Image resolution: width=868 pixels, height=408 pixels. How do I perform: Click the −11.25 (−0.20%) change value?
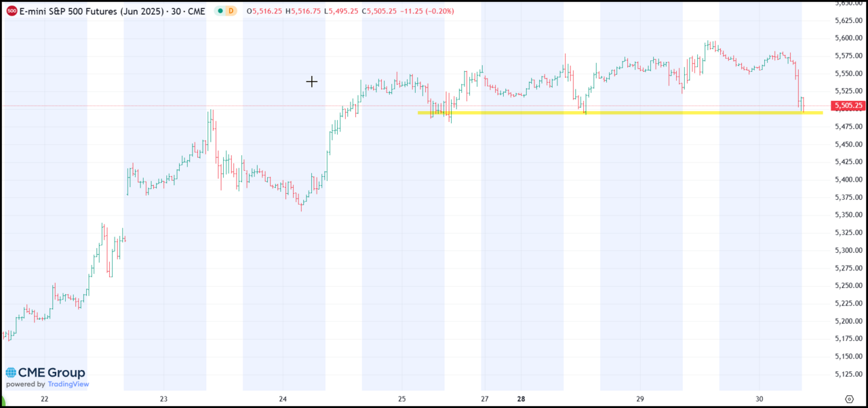[x=427, y=12]
